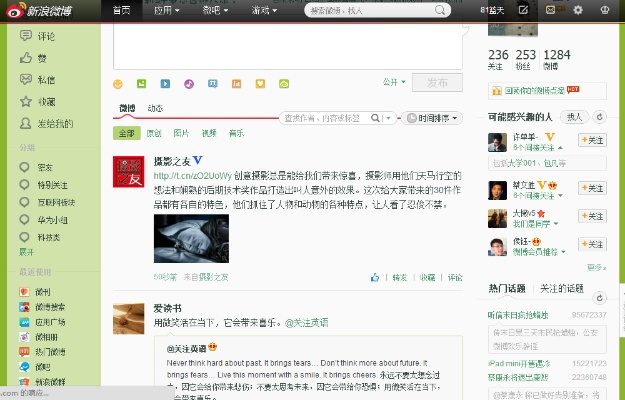625x400 pixels.
Task: Open 微博搜索 in recently used sidebar
Action: [50, 306]
